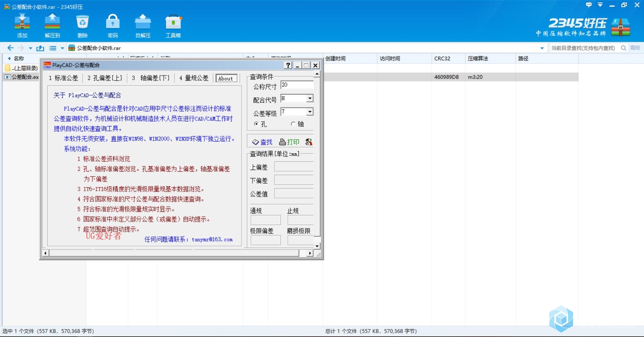The height and width of the screenshot is (337, 644).
Task: Click the PlayCAD scrollbar left arrow
Action: (46, 253)
